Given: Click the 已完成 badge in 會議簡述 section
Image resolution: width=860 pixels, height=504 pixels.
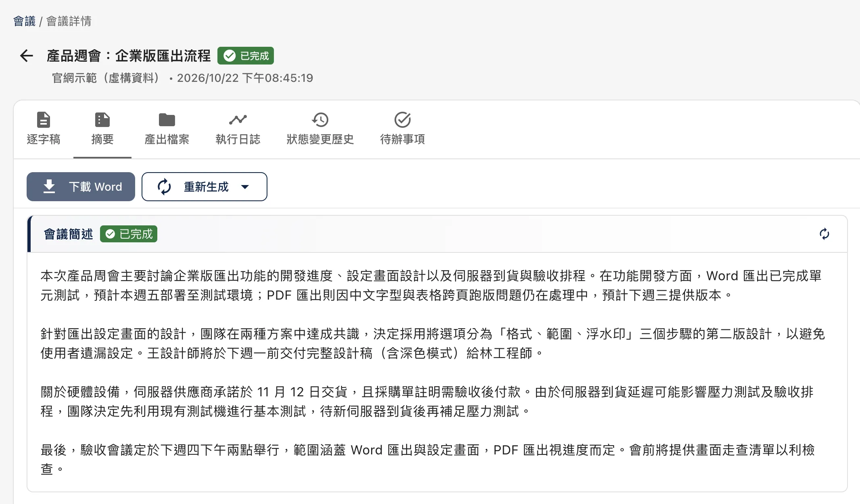Looking at the screenshot, I should point(129,234).
